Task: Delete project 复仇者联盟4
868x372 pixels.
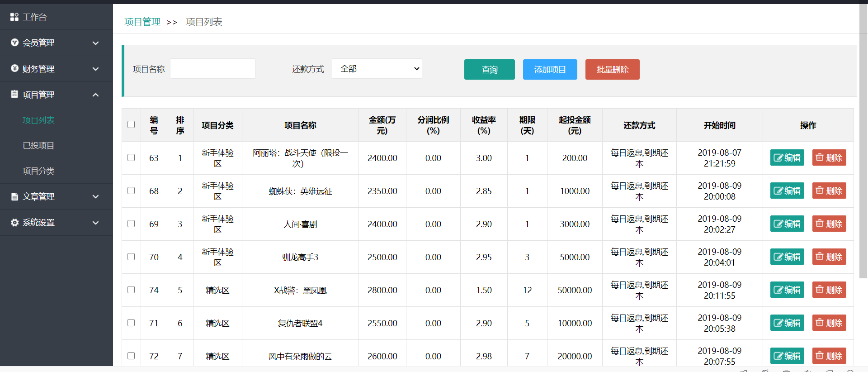Action: point(829,323)
